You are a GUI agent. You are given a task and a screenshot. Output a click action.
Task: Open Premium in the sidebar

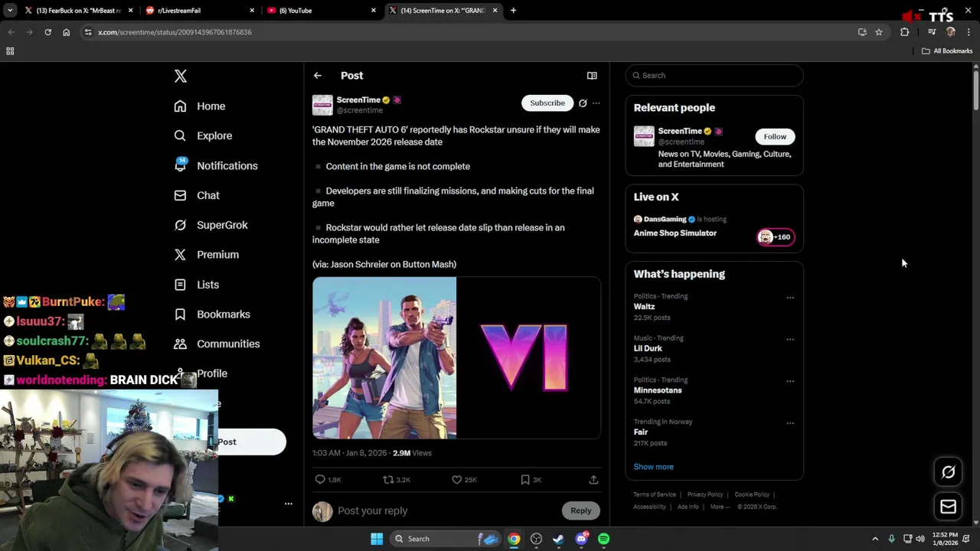[207, 255]
